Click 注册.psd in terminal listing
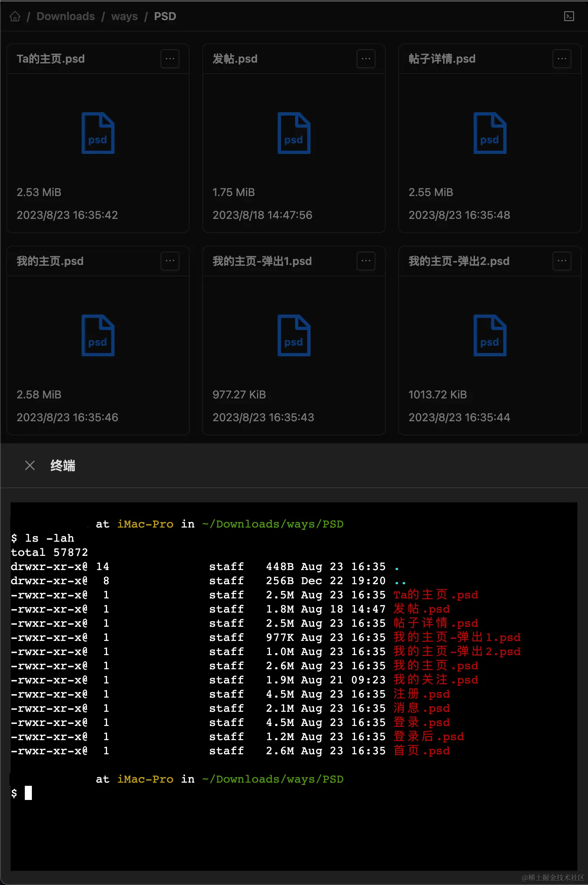The height and width of the screenshot is (885, 588). 422,694
